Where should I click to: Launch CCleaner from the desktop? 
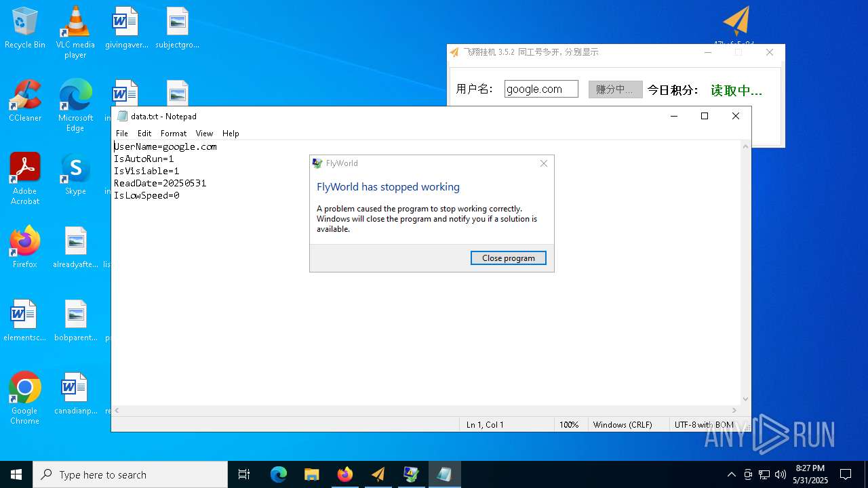coord(25,101)
